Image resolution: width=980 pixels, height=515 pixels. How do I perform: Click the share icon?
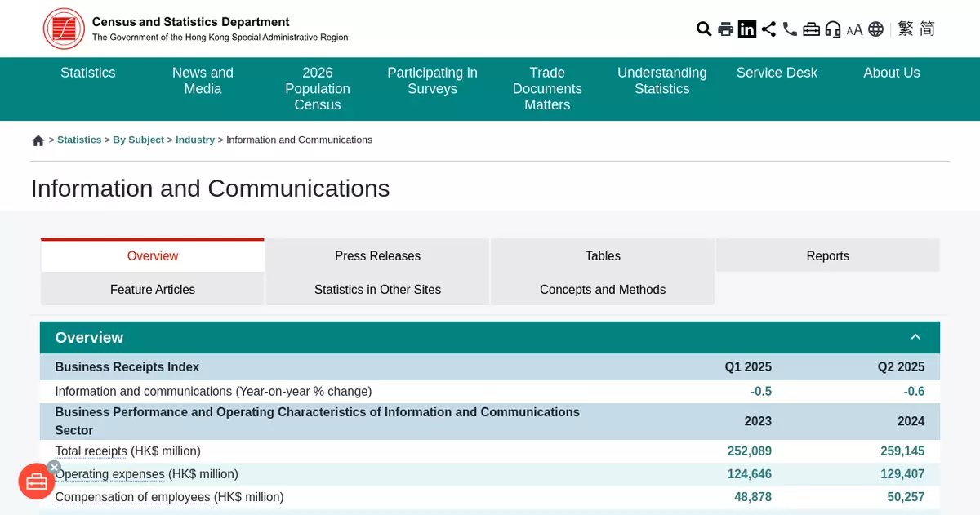tap(768, 29)
